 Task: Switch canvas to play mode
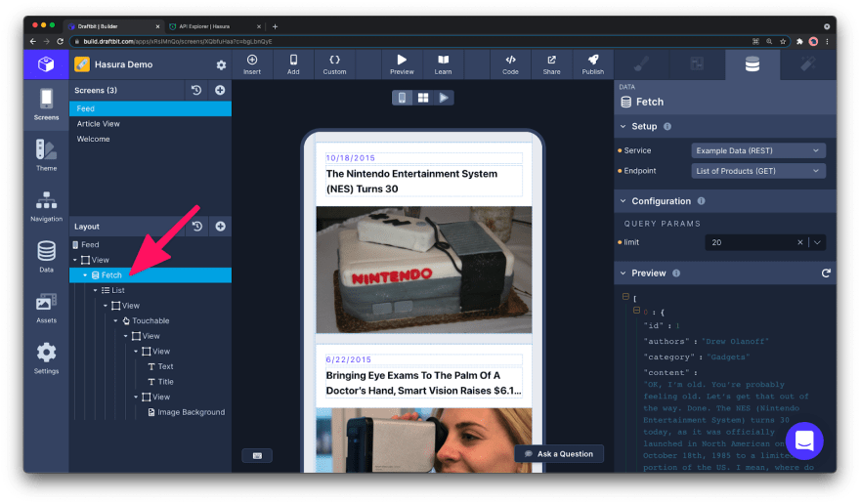(444, 98)
